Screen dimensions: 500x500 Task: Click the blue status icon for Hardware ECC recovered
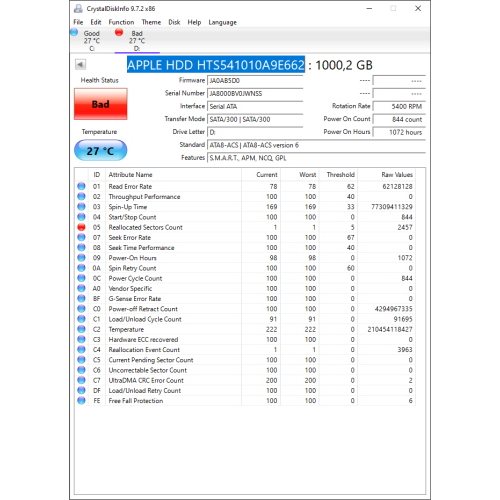pyautogui.click(x=81, y=339)
